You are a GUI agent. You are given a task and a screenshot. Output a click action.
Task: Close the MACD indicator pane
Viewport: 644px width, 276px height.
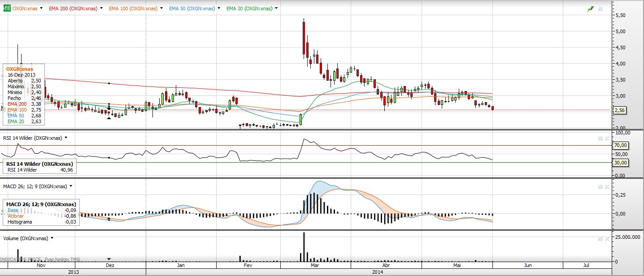(x=607, y=186)
